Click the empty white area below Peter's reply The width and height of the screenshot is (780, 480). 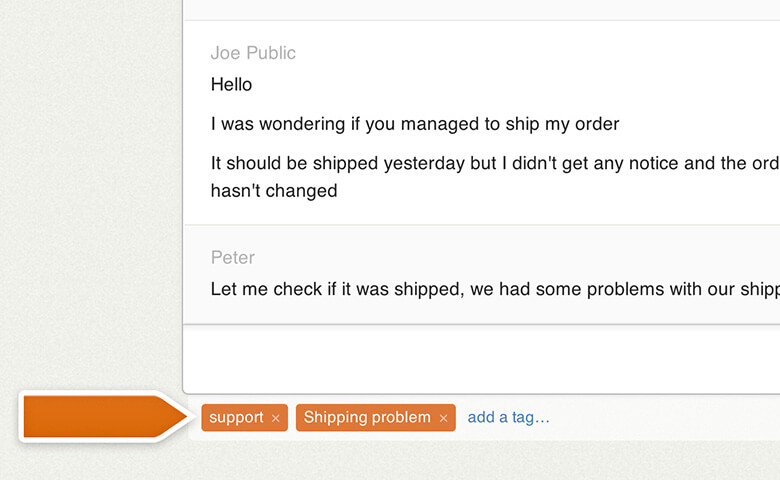480,358
